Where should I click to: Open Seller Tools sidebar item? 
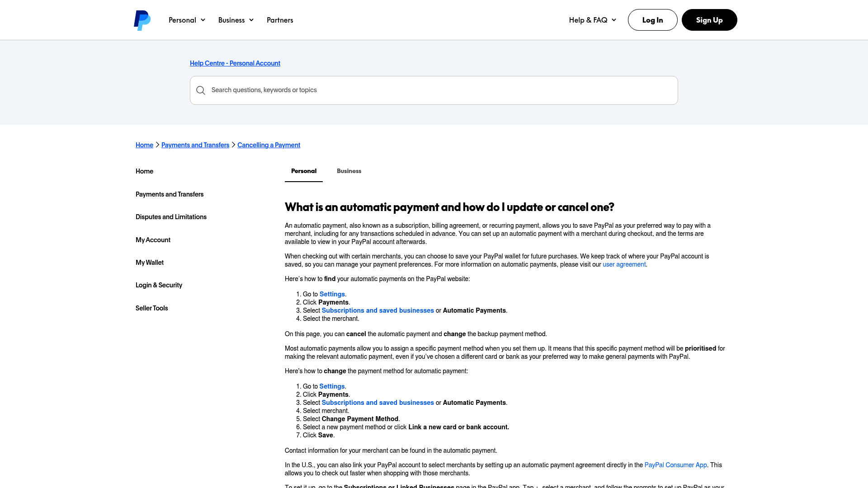[151, 308]
